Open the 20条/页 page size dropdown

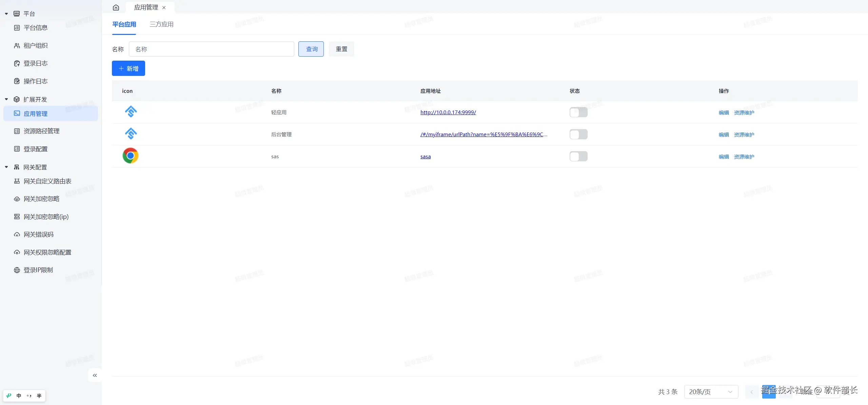pos(711,392)
